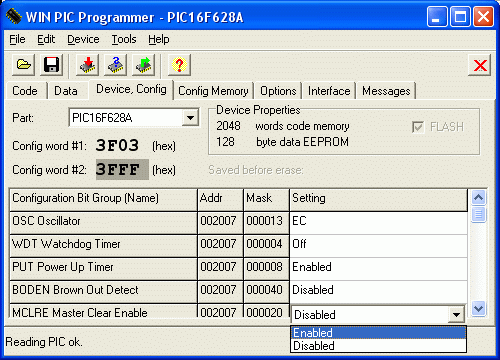Click the red X toolbar button
The image size is (500, 360).
coord(480,65)
